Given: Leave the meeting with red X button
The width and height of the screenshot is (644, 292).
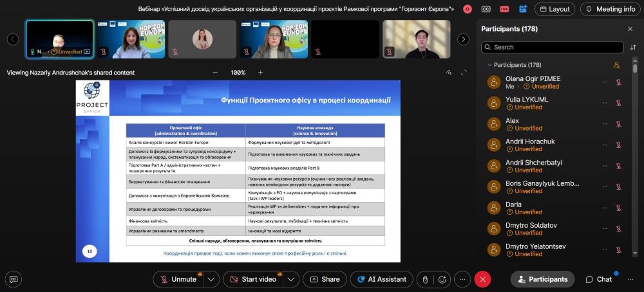Looking at the screenshot, I should click(482, 279).
